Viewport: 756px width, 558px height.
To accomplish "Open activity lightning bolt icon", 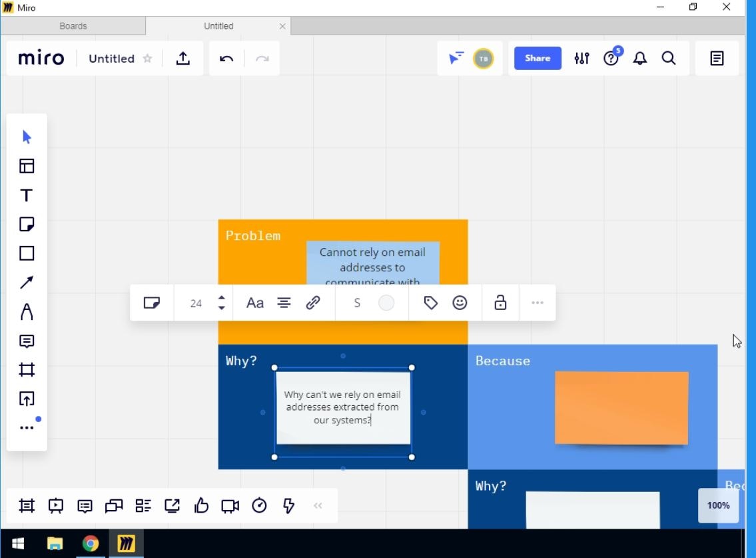I will pos(288,506).
